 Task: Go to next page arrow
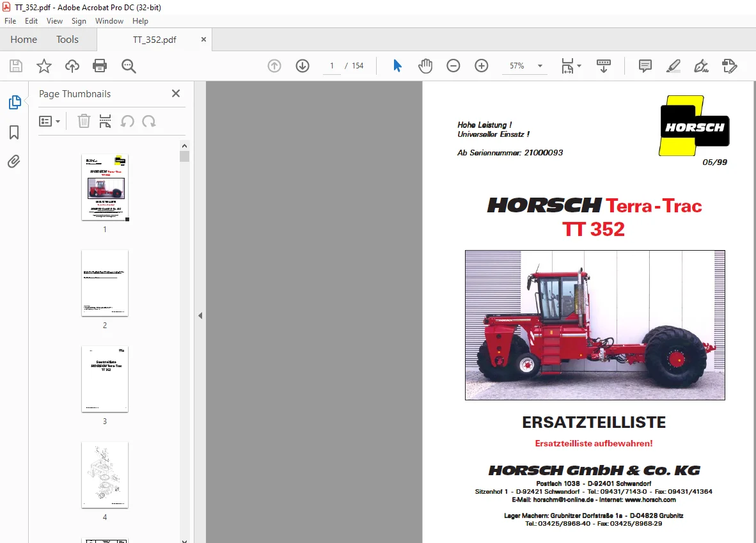[x=303, y=66]
